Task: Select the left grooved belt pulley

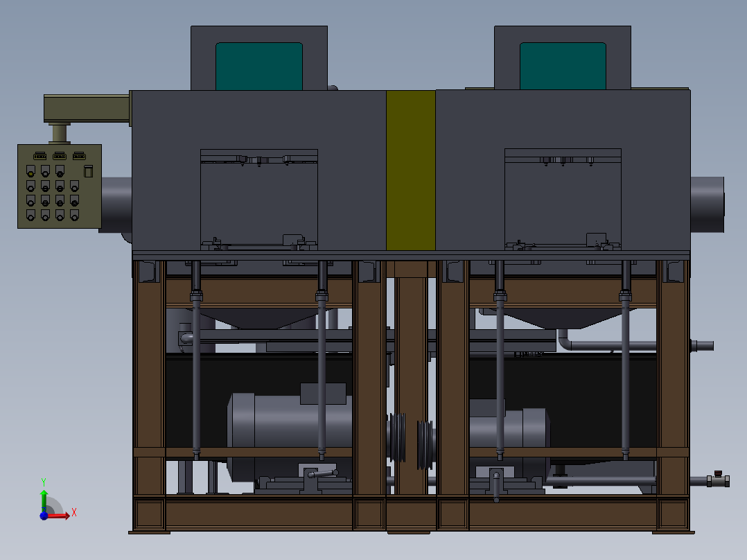Action: [397, 437]
